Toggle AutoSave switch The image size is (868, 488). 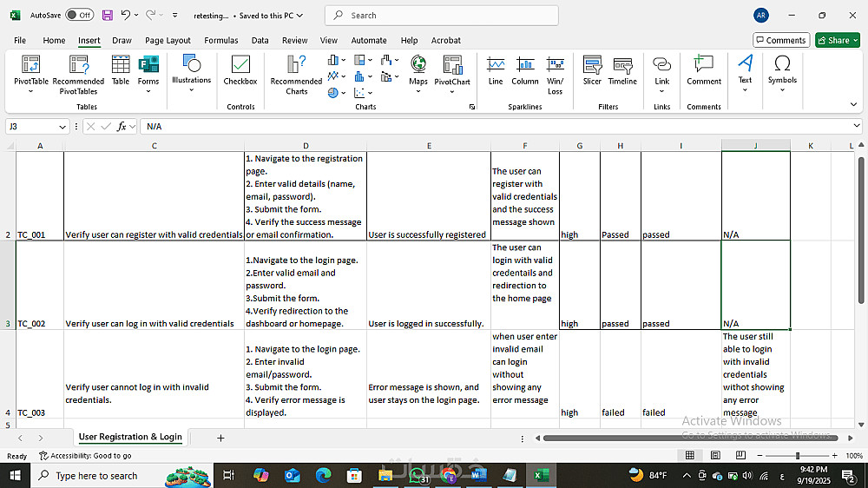pos(79,15)
